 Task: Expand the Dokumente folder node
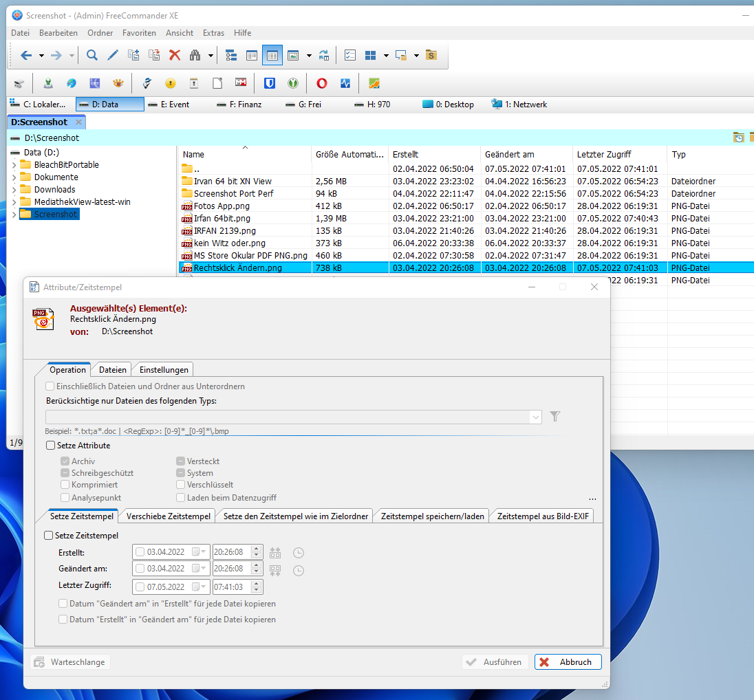pos(14,177)
